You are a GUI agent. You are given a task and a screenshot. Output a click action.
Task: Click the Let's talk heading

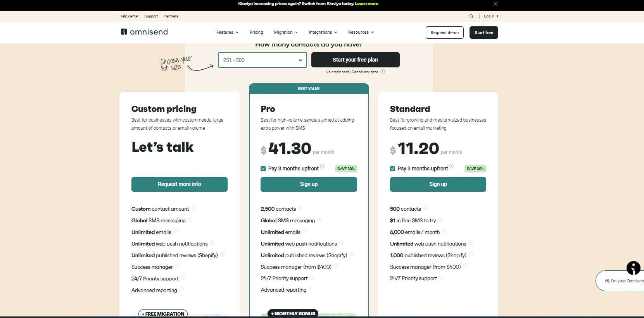162,147
